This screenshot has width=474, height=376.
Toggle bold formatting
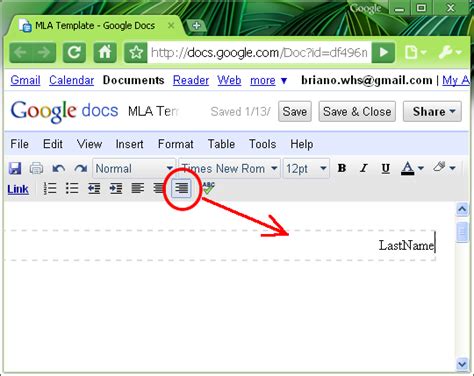point(342,168)
